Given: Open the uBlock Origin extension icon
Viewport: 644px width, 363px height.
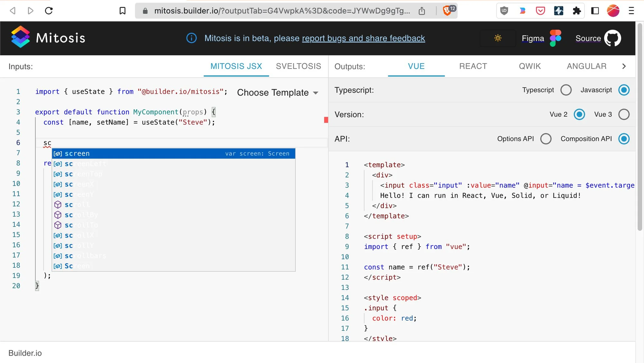Looking at the screenshot, I should 504,11.
